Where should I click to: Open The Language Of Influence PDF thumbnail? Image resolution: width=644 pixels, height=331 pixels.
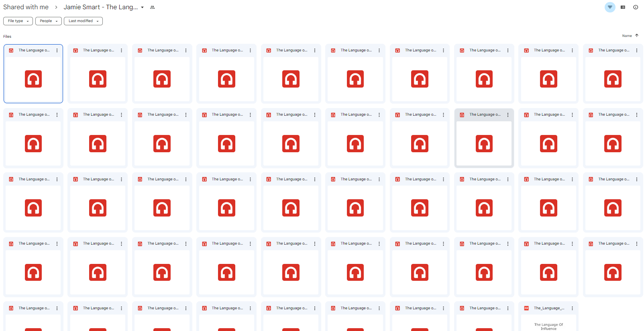pyautogui.click(x=548, y=323)
